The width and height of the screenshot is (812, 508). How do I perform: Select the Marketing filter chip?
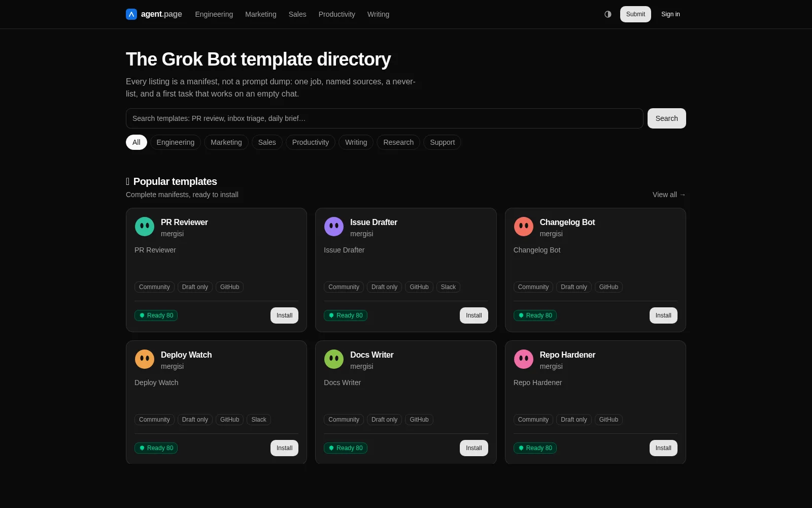point(226,142)
